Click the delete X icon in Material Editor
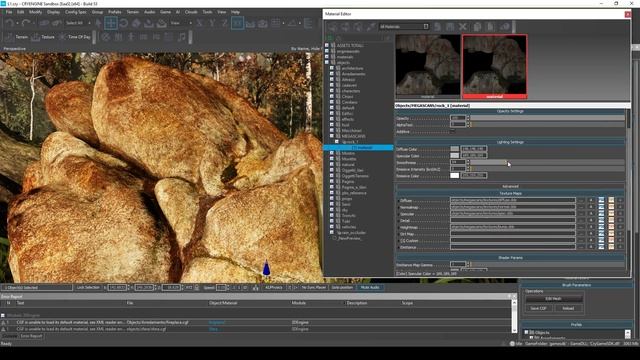640x360 pixels. (462, 27)
